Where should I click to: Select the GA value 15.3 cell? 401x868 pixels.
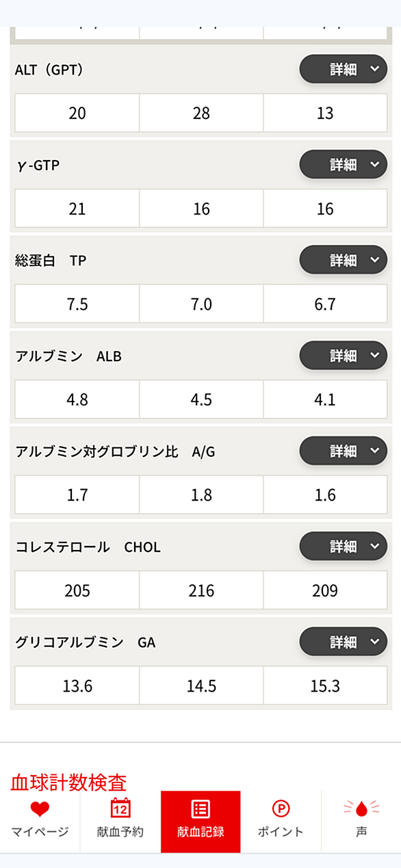pos(325,685)
